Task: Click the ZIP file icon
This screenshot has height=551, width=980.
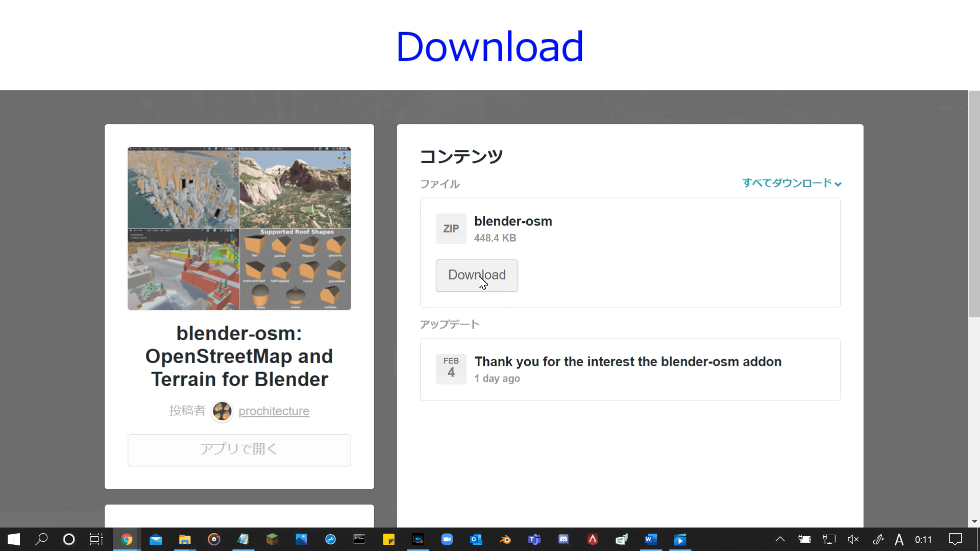Action: tap(451, 229)
